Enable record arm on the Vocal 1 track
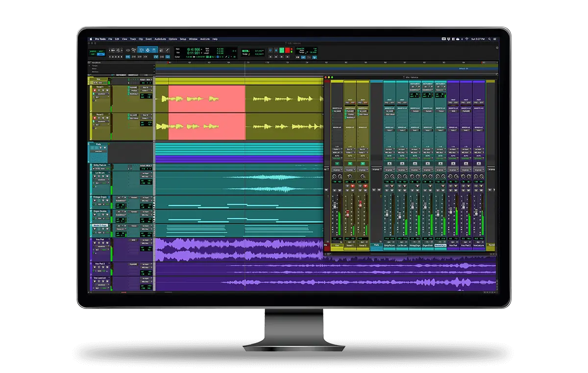This screenshot has height=373, width=588. click(x=95, y=91)
